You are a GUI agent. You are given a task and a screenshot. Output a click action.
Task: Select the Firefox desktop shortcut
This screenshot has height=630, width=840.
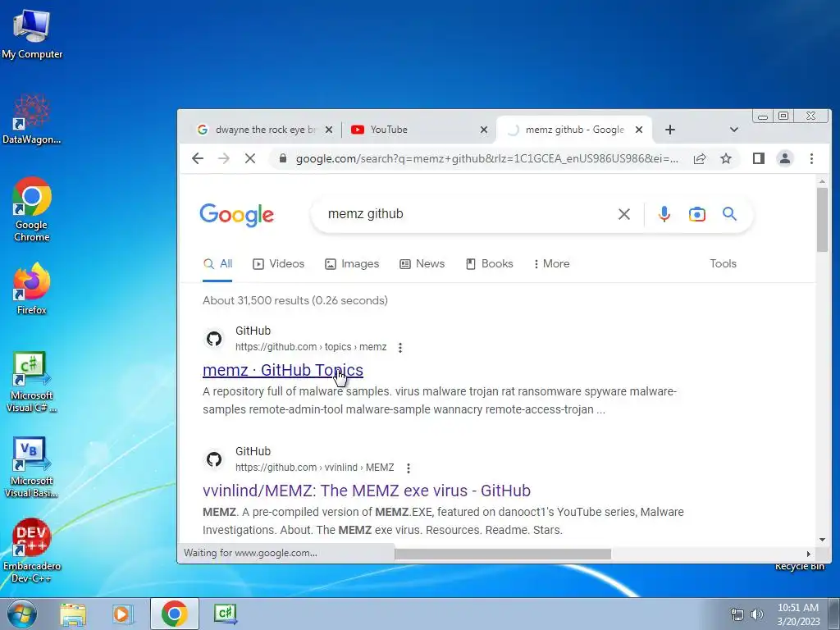click(x=32, y=290)
